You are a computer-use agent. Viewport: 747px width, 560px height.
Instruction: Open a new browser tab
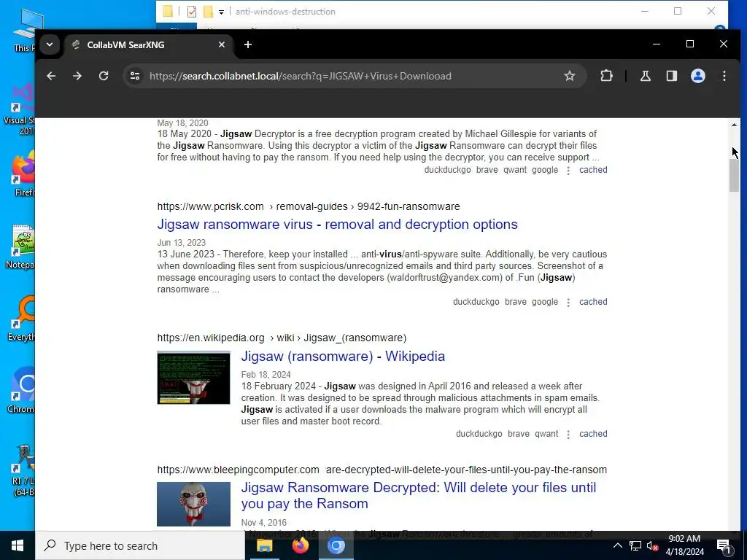(x=248, y=44)
